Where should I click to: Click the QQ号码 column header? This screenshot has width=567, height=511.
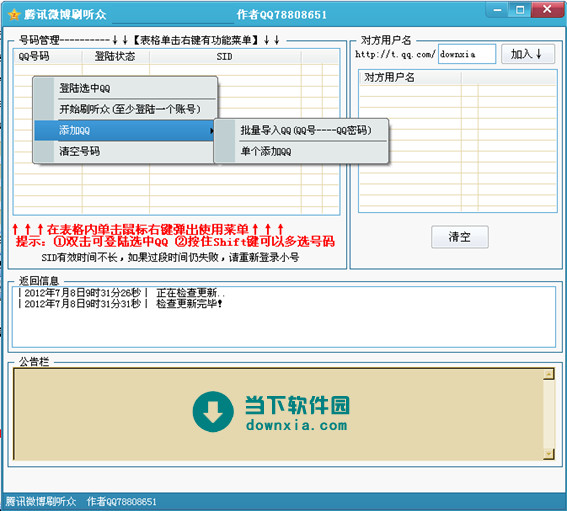pyautogui.click(x=48, y=56)
